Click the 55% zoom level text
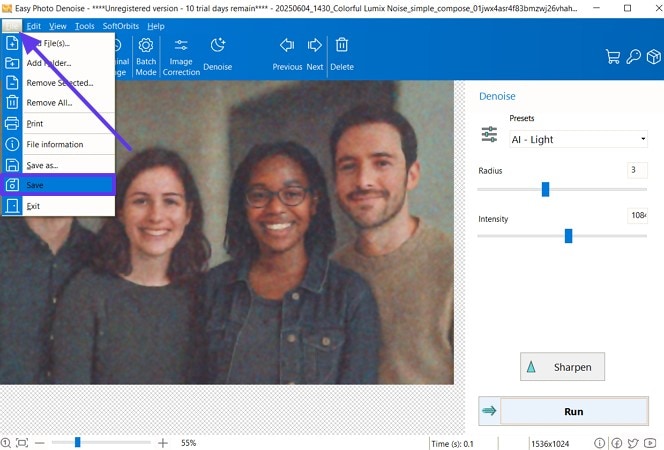This screenshot has height=450, width=664. (188, 443)
